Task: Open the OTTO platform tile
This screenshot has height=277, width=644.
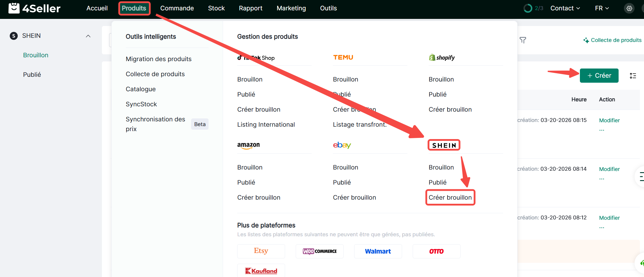Action: coord(436,251)
